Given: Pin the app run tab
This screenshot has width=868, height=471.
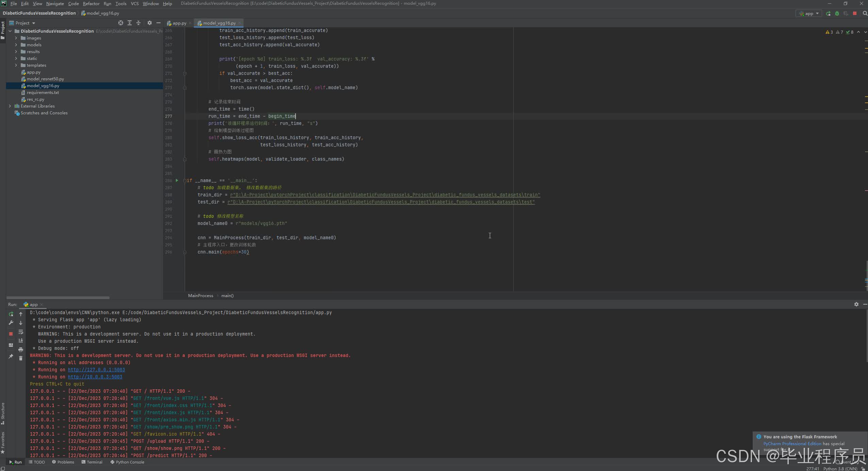Looking at the screenshot, I should [x=11, y=356].
